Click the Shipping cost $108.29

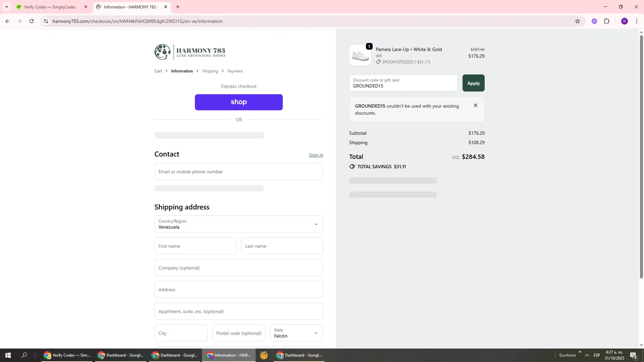[x=477, y=143]
